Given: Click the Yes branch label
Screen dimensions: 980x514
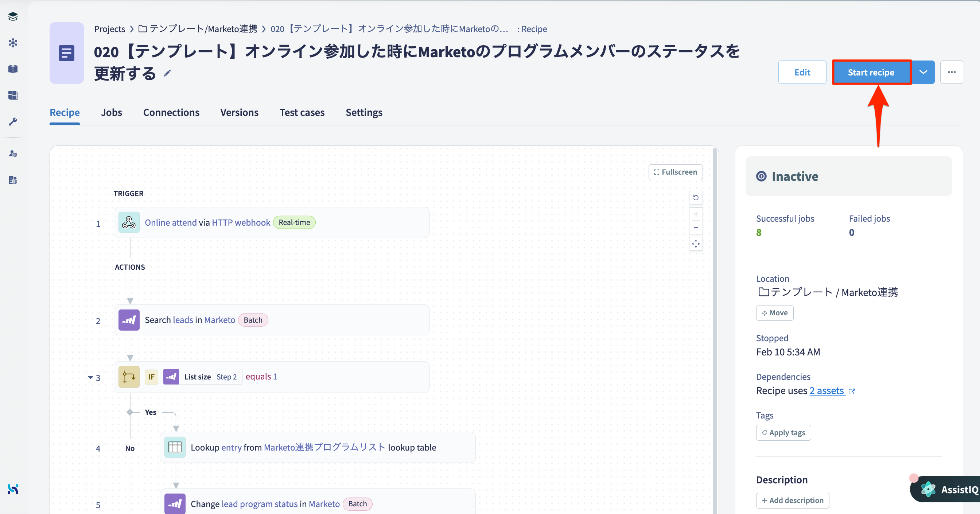Looking at the screenshot, I should 151,412.
